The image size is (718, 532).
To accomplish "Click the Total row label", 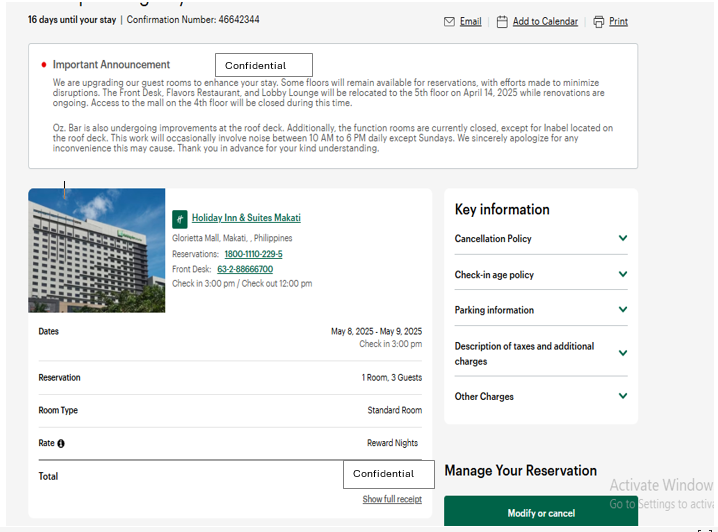I will coord(48,476).
